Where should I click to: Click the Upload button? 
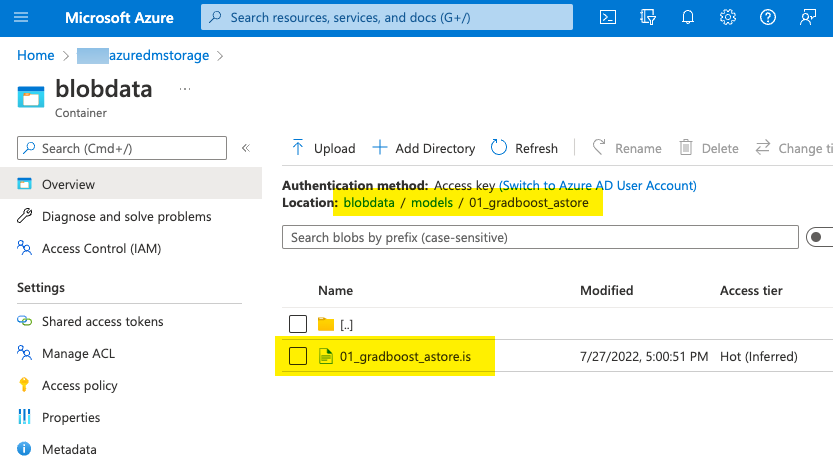323,148
